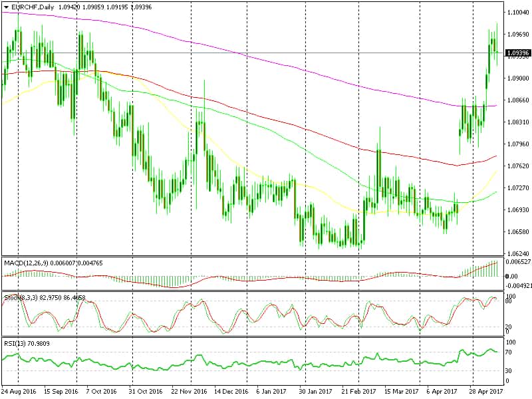532x399 pixels.
Task: Click the 6 Jan 2017 date label
Action: point(271,392)
